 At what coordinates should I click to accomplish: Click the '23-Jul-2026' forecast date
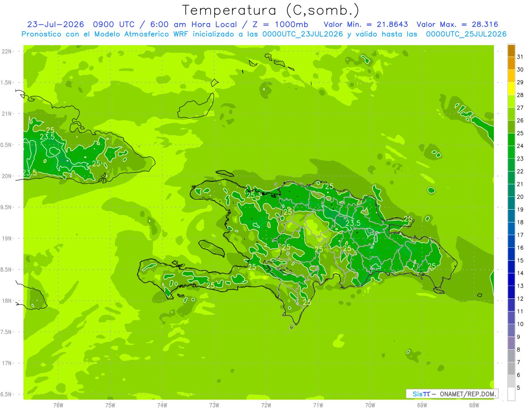pyautogui.click(x=56, y=24)
